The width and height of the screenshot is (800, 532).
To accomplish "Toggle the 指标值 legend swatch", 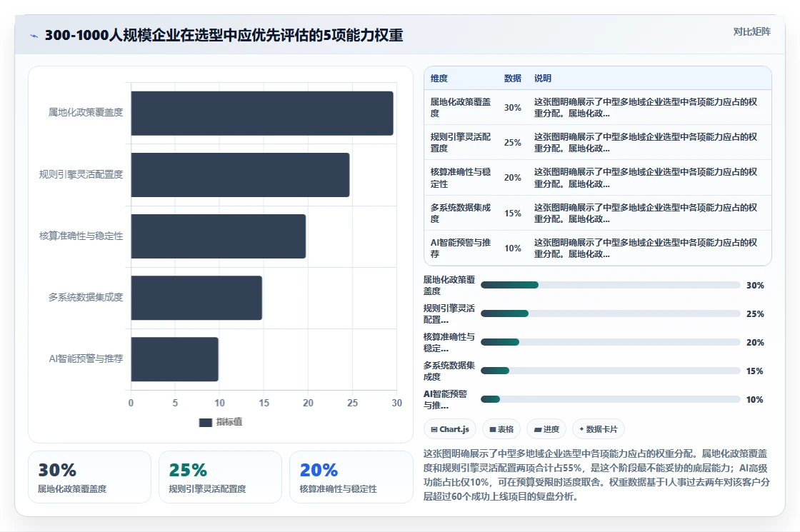I will (x=206, y=422).
